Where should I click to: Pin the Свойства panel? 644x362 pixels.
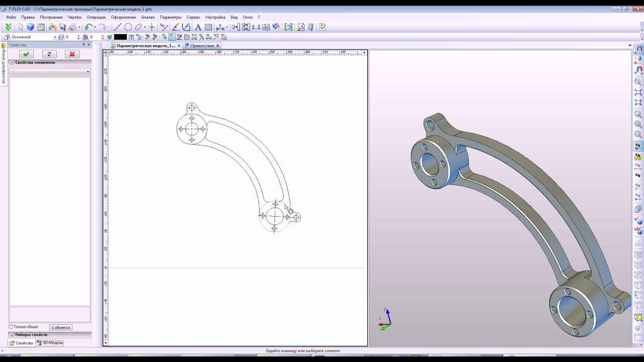tap(84, 45)
